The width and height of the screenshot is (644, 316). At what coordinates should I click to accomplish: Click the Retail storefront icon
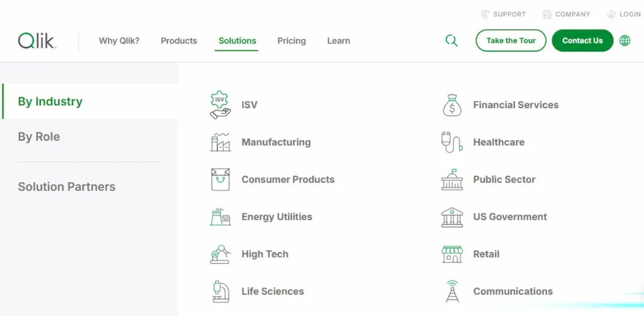[x=452, y=254]
